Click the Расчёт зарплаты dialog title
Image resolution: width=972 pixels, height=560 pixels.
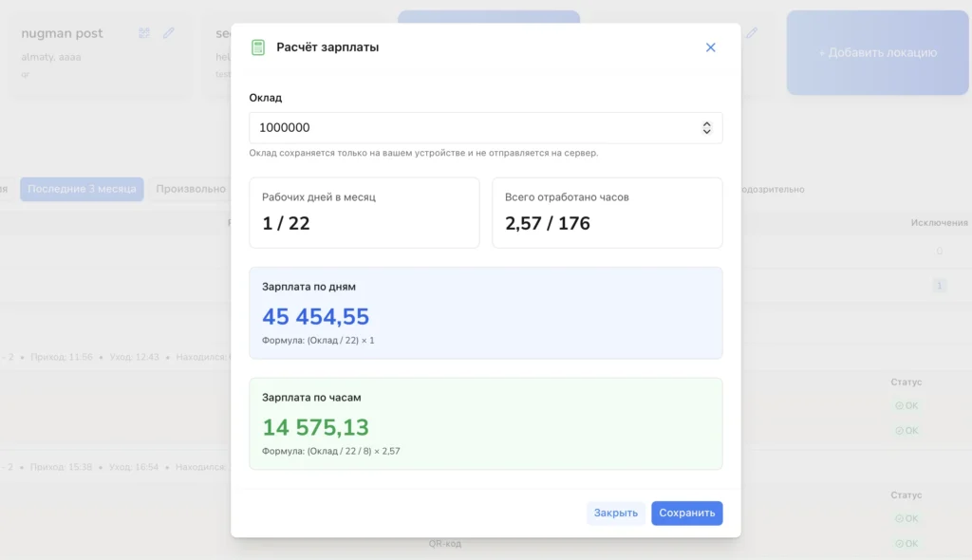coord(327,47)
